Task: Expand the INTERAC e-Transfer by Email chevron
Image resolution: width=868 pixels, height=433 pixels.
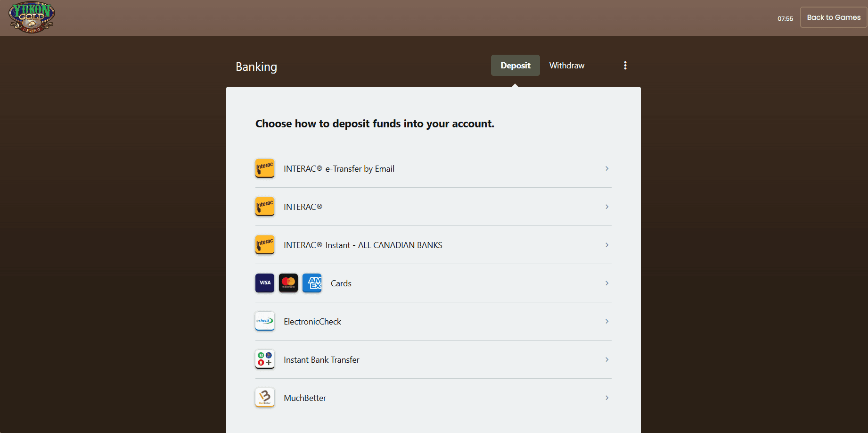Action: coord(607,168)
